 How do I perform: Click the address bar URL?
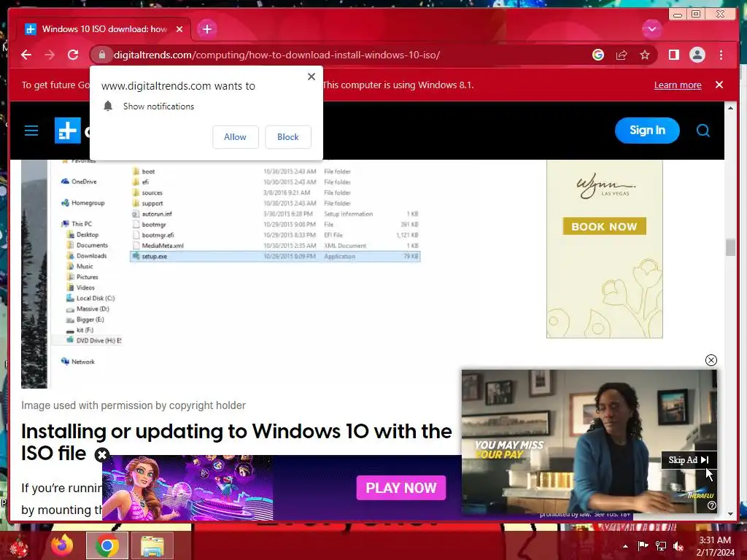276,55
